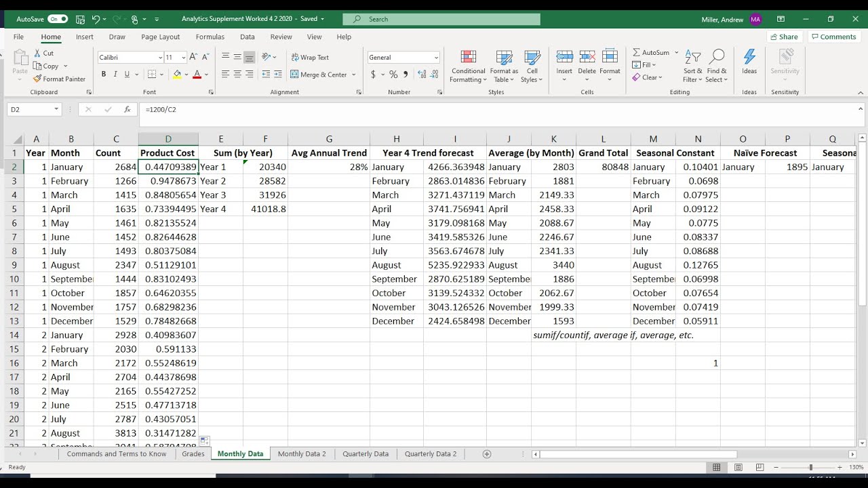Click in the Search box
Image resolution: width=868 pixels, height=488 pixels.
click(x=441, y=19)
